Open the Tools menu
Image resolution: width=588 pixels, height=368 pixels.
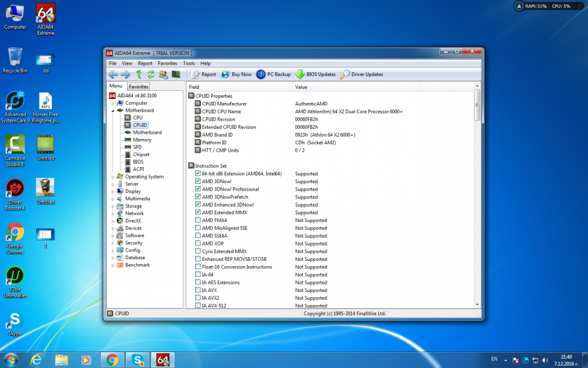click(x=189, y=64)
